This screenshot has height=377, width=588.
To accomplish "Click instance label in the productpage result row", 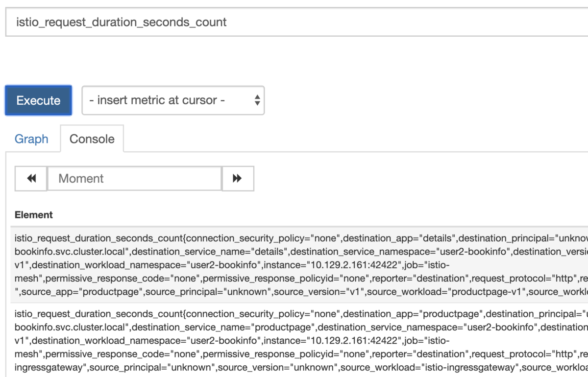I will click(x=332, y=340).
